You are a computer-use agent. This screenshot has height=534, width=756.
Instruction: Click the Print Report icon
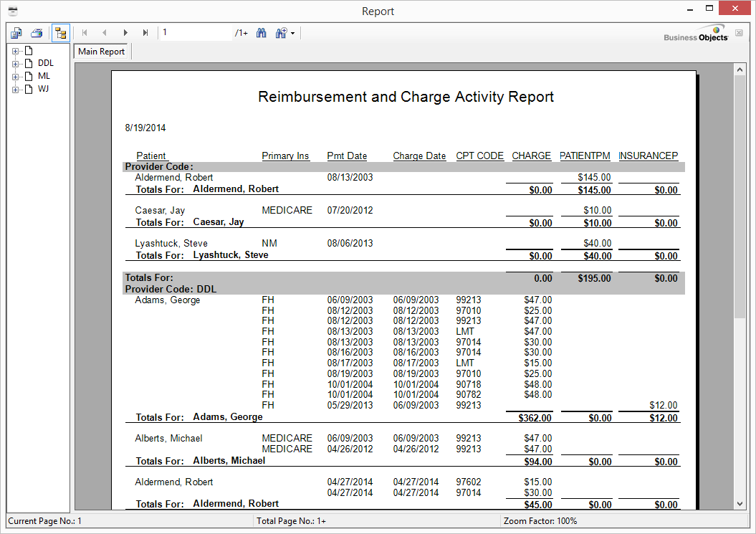pos(37,33)
